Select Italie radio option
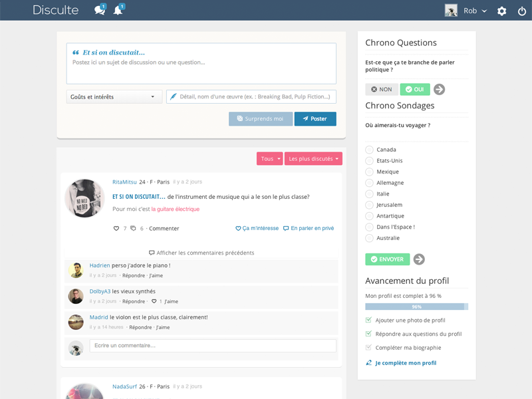The height and width of the screenshot is (399, 532). coord(369,194)
